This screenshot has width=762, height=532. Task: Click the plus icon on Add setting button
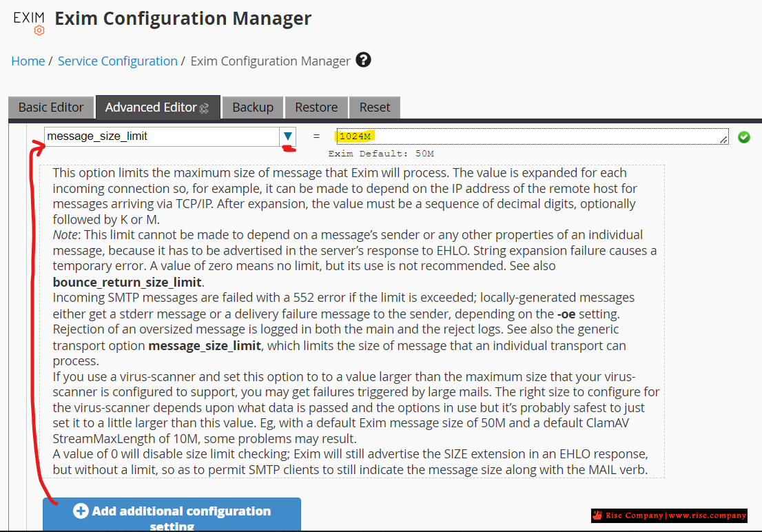pos(81,511)
